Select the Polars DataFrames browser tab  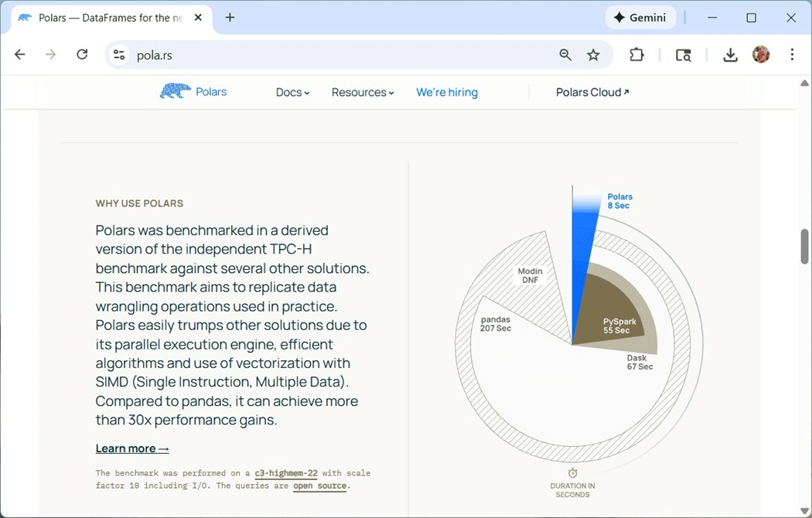point(111,18)
